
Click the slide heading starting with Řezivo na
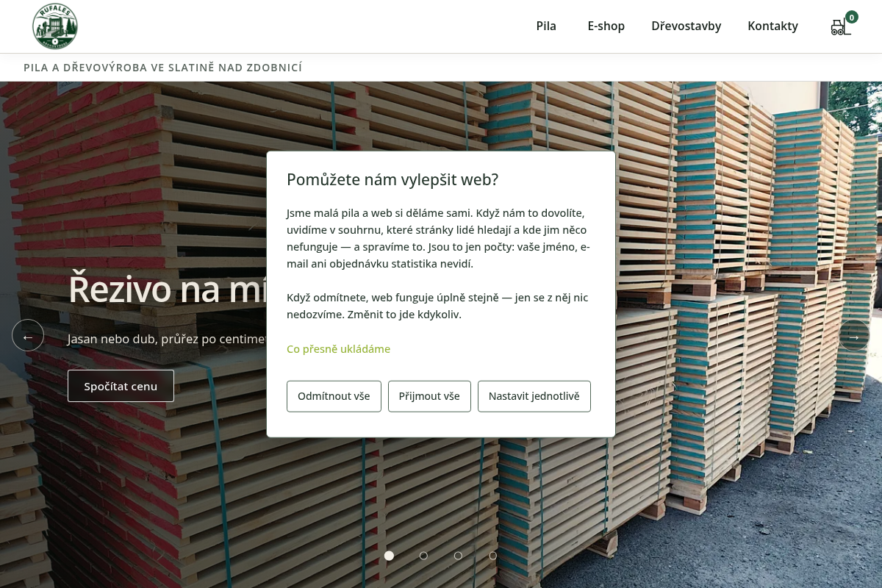click(x=168, y=288)
